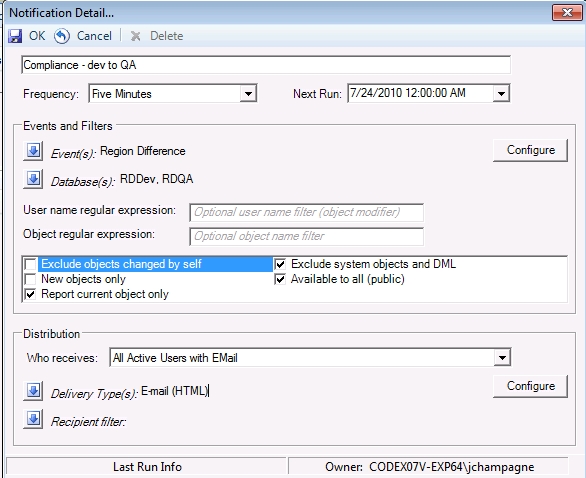Click Cancel in the toolbar

pyautogui.click(x=94, y=36)
